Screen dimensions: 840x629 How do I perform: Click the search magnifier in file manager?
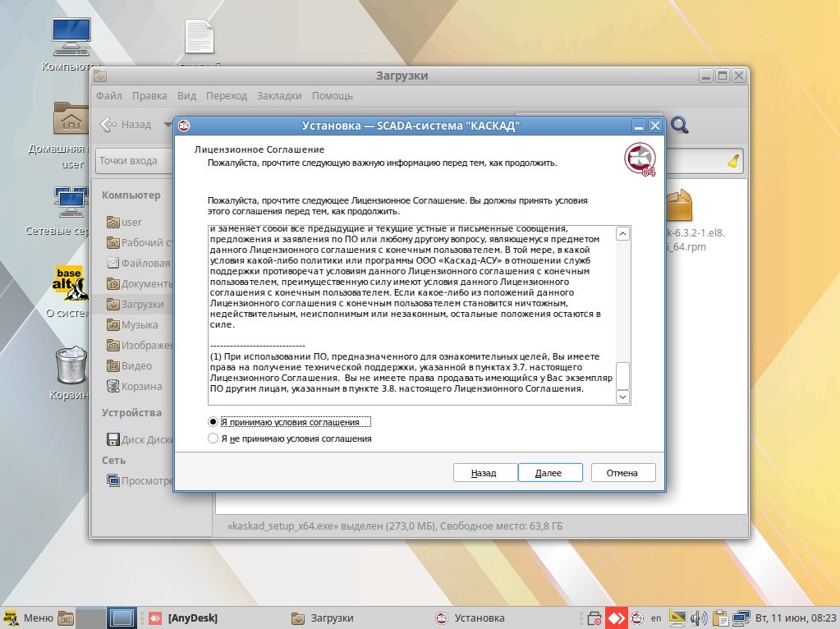(679, 125)
